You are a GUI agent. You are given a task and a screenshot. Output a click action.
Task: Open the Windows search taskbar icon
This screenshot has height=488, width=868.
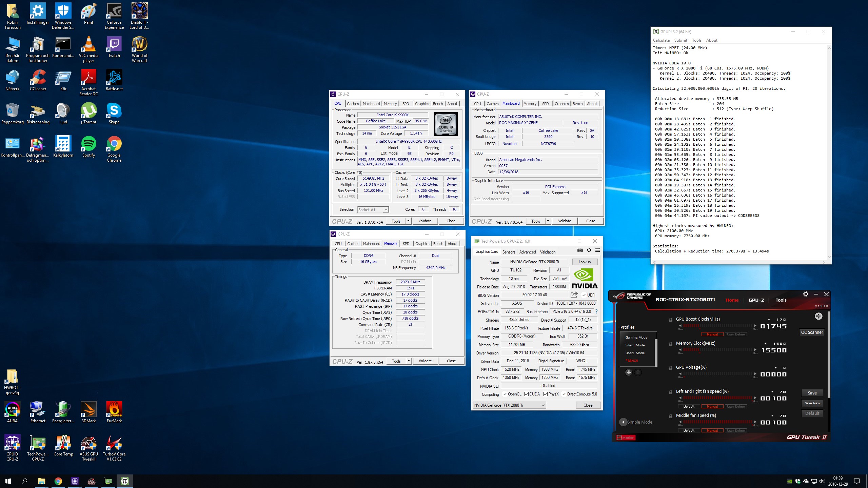tap(24, 481)
